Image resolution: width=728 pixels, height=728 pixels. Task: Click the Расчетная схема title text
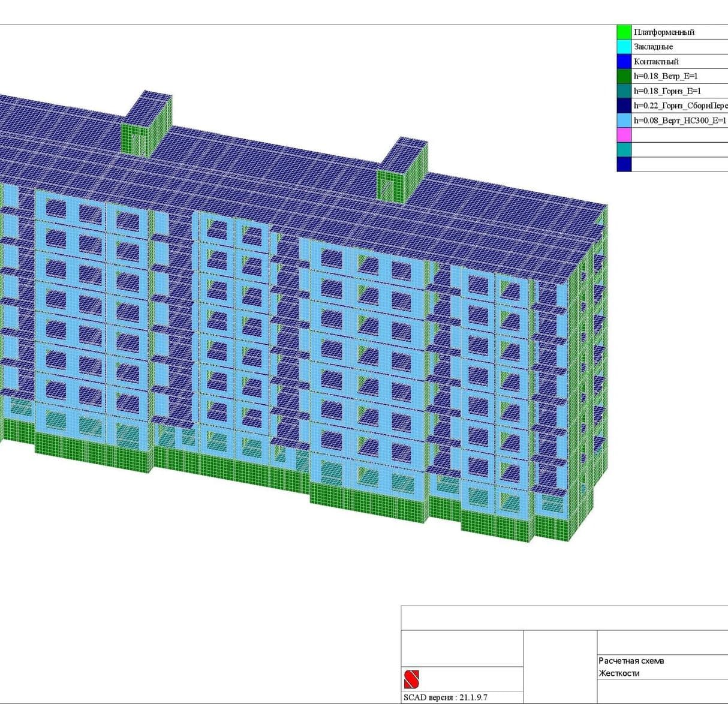pos(631,661)
